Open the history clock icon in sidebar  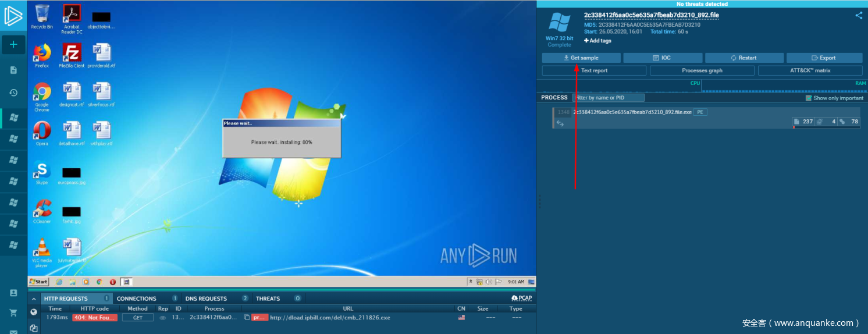click(x=13, y=93)
